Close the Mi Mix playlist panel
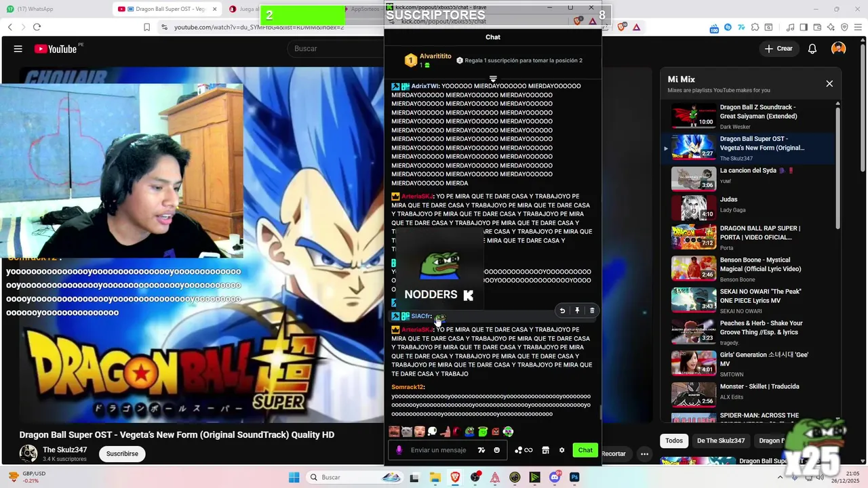Image resolution: width=868 pixels, height=488 pixels. pos(829,83)
